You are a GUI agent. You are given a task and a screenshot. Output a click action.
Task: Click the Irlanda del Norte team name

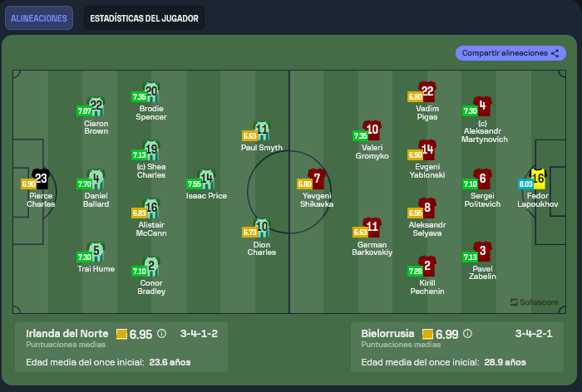point(67,333)
